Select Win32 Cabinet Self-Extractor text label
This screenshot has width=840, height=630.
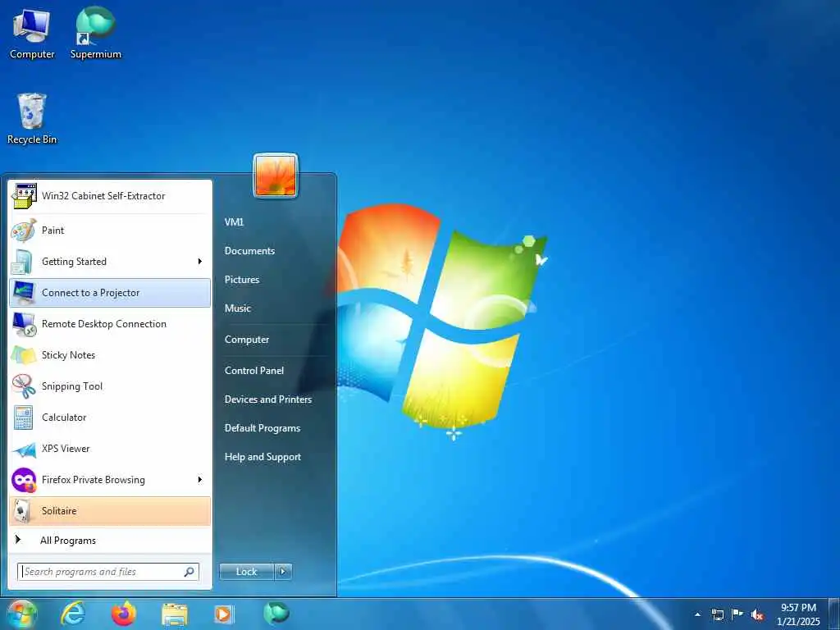(103, 196)
